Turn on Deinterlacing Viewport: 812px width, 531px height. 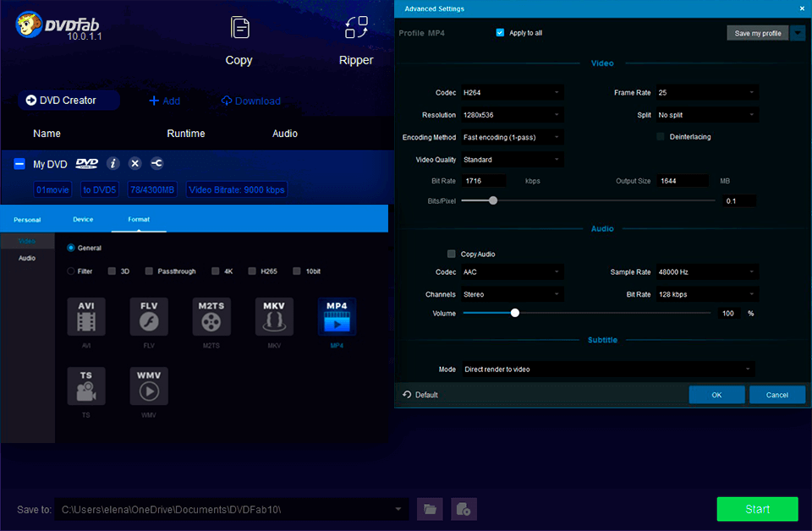click(660, 136)
